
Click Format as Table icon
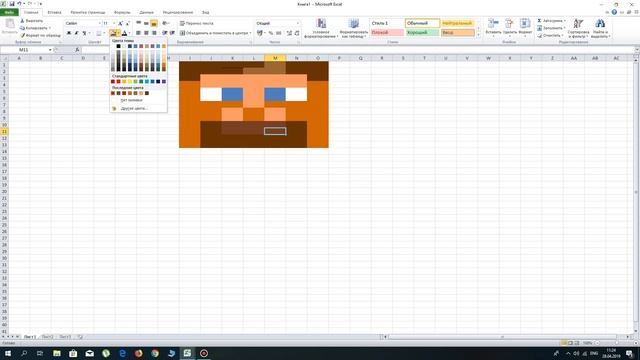[354, 24]
